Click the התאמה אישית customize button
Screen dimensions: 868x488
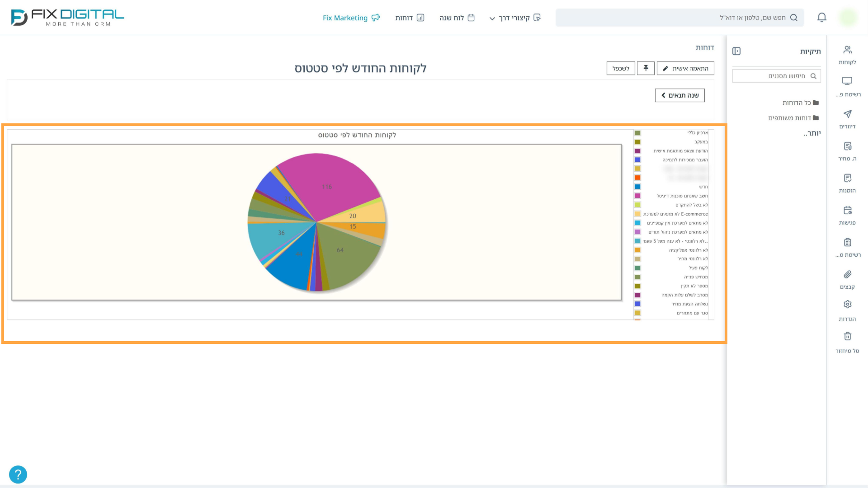[x=685, y=68]
